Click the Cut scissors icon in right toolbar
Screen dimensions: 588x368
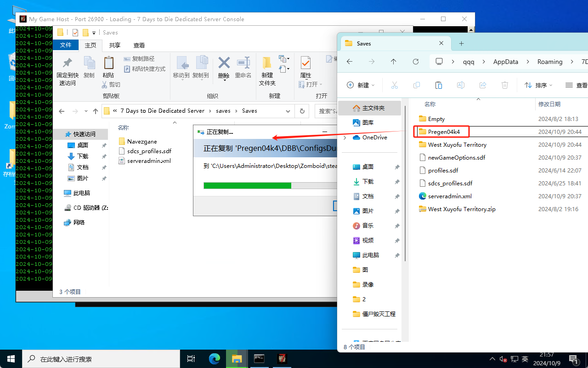click(x=394, y=85)
